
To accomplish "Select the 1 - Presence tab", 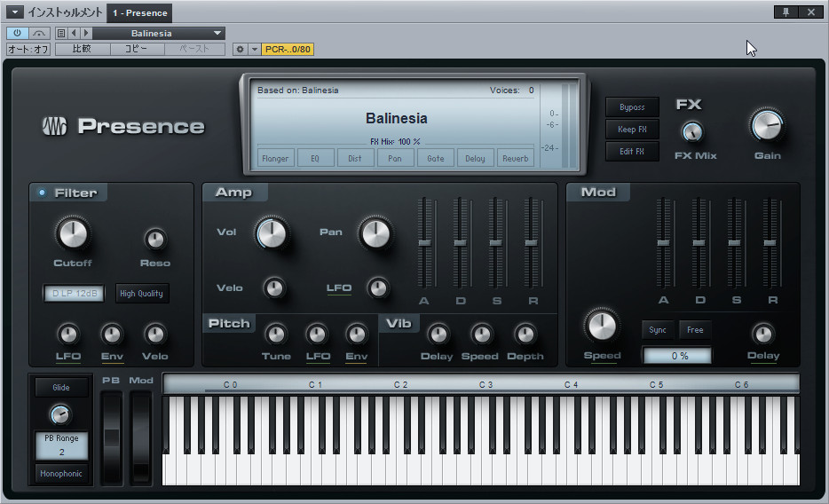I will click(139, 12).
